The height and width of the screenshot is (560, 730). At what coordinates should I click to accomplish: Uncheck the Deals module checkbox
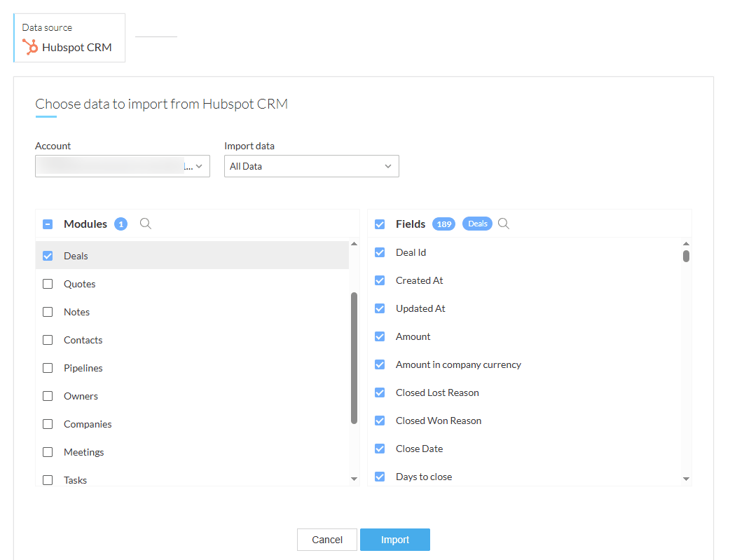click(x=48, y=256)
